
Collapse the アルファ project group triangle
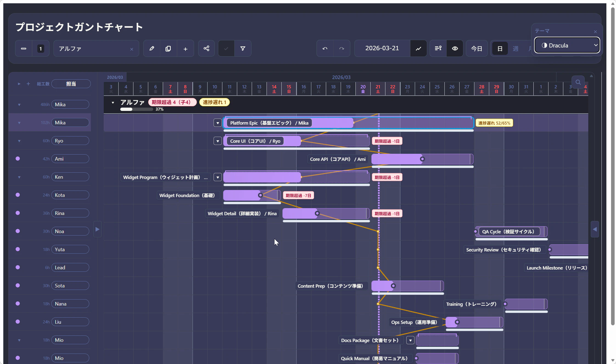[113, 103]
